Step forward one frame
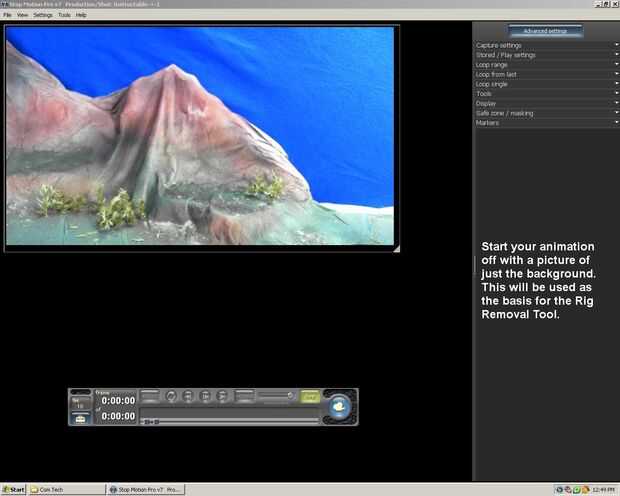620x496 pixels. (222, 396)
